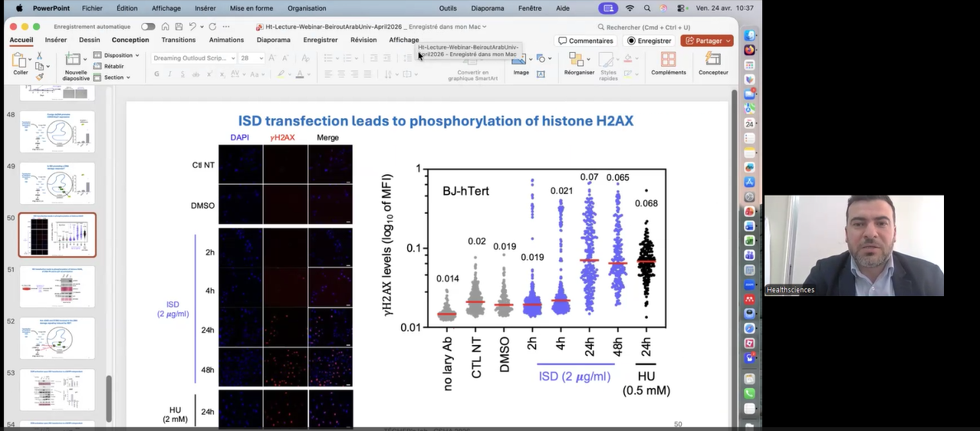Viewport: 980px width, 431px height.
Task: Open the Coller paste icon
Action: pyautogui.click(x=20, y=60)
